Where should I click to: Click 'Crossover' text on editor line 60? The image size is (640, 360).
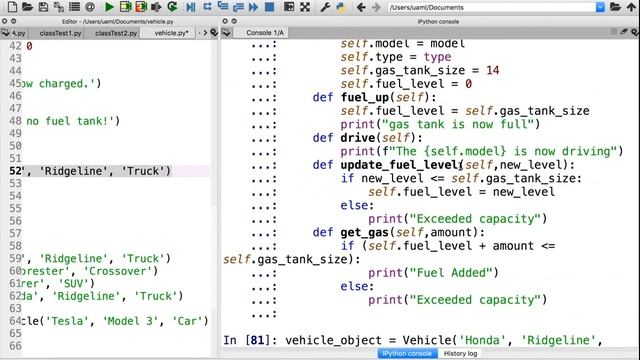(x=118, y=271)
